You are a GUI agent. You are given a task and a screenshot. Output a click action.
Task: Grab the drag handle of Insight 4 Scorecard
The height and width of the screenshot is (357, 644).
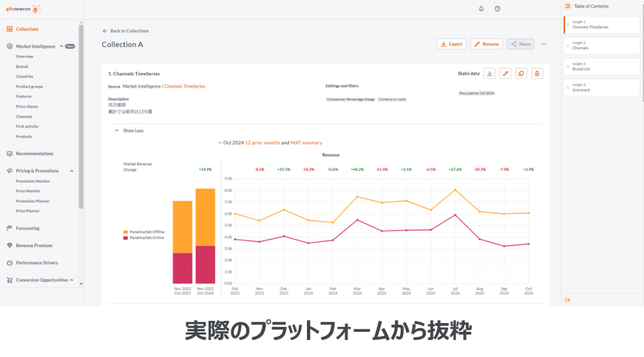coord(568,87)
